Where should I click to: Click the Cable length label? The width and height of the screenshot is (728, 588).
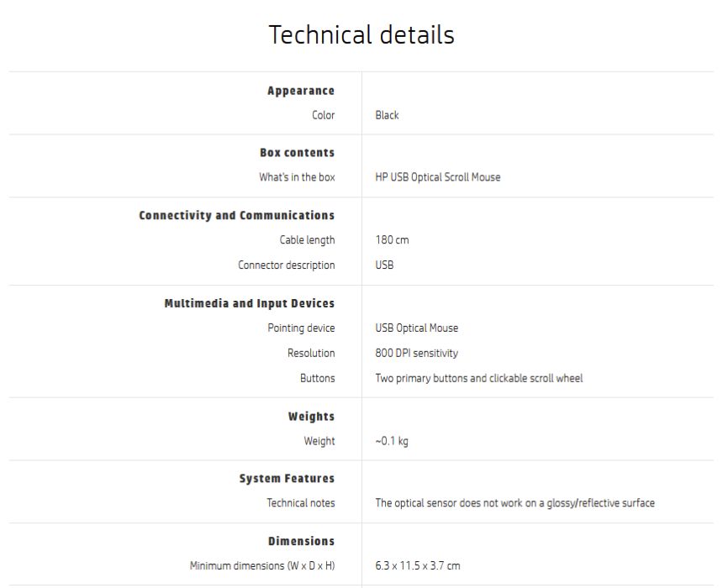pyautogui.click(x=307, y=240)
